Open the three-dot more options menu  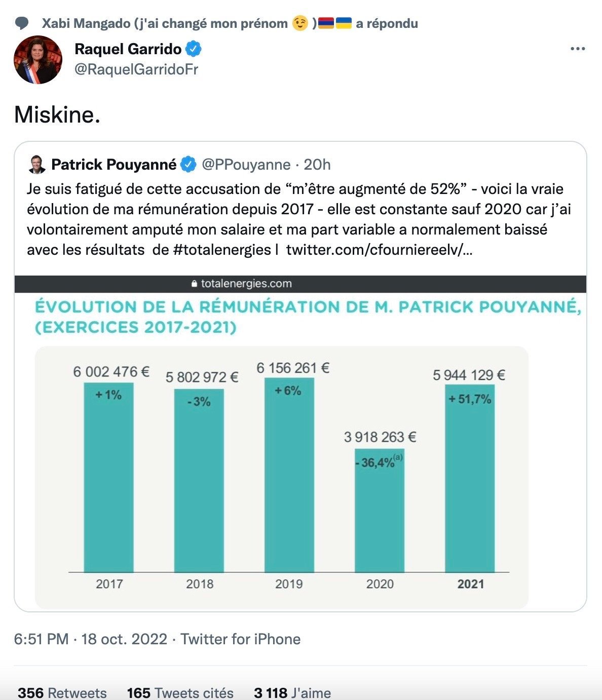point(578,49)
